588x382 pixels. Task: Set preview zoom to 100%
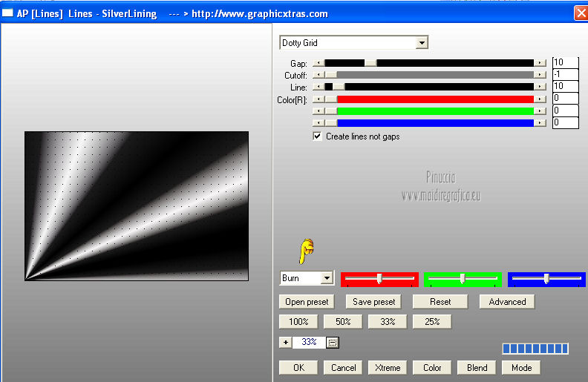298,322
